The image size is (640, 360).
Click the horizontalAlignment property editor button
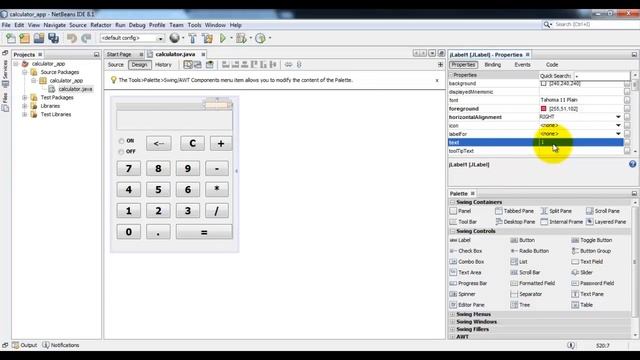pos(627,117)
